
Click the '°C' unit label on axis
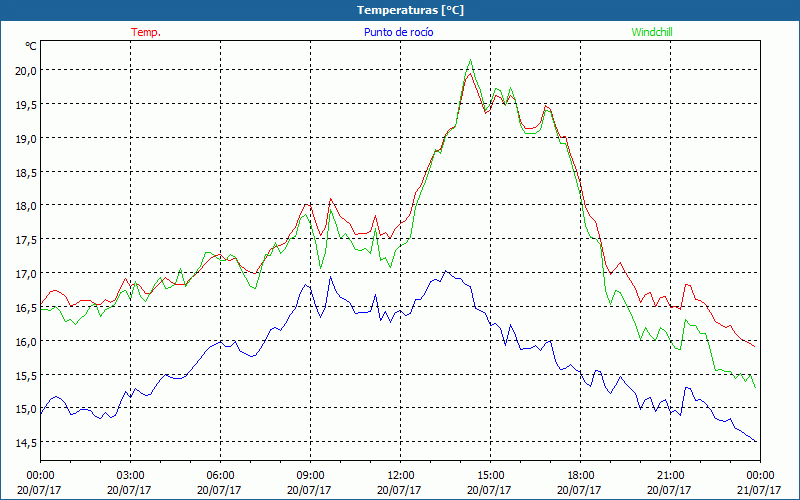(31, 46)
